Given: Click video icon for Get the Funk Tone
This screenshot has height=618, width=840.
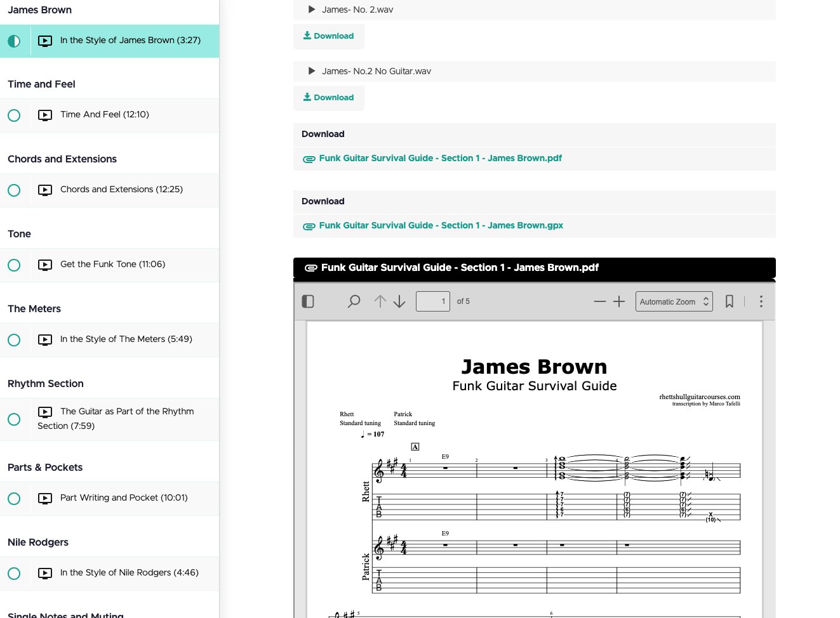Looking at the screenshot, I should 45,265.
